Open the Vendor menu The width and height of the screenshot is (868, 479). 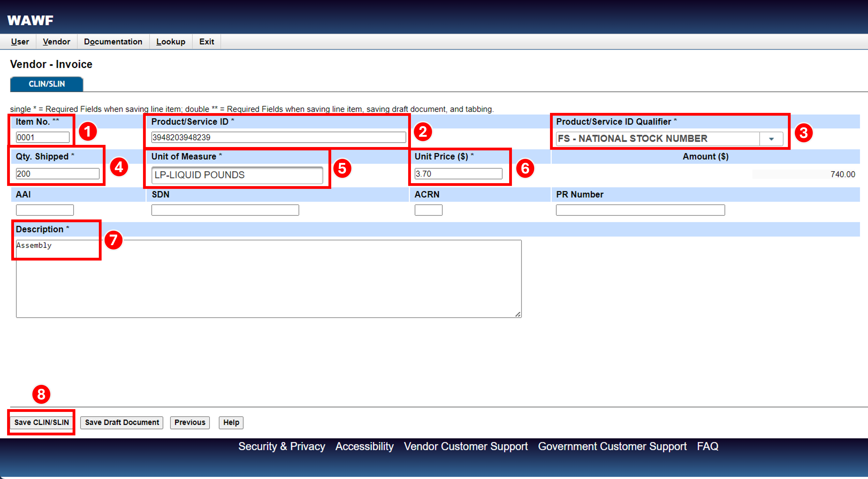pyautogui.click(x=56, y=41)
